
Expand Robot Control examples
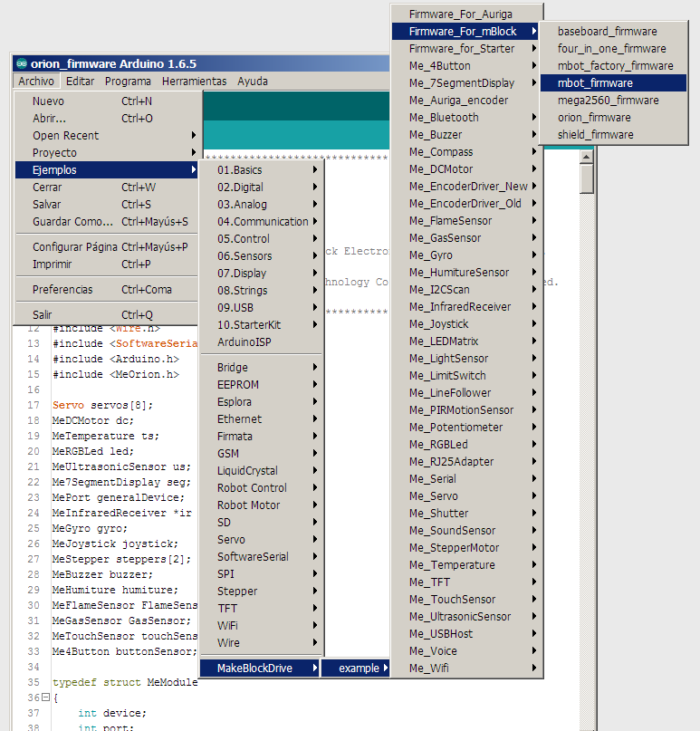262,488
